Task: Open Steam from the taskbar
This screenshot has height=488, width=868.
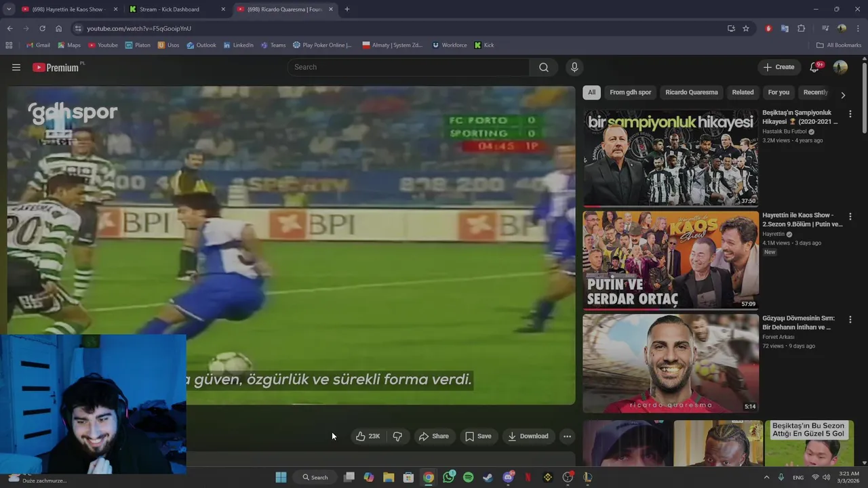Action: (x=488, y=477)
